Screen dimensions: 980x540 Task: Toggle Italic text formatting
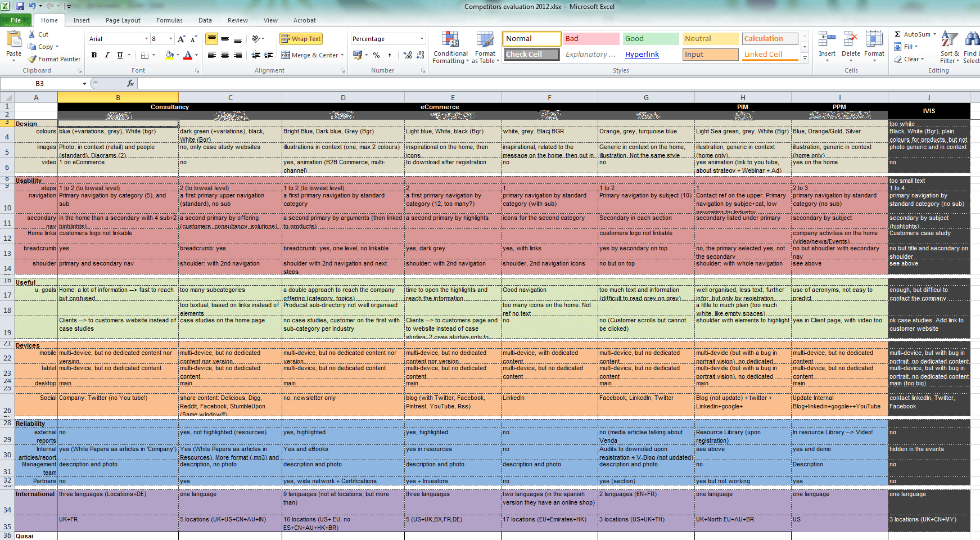point(107,55)
